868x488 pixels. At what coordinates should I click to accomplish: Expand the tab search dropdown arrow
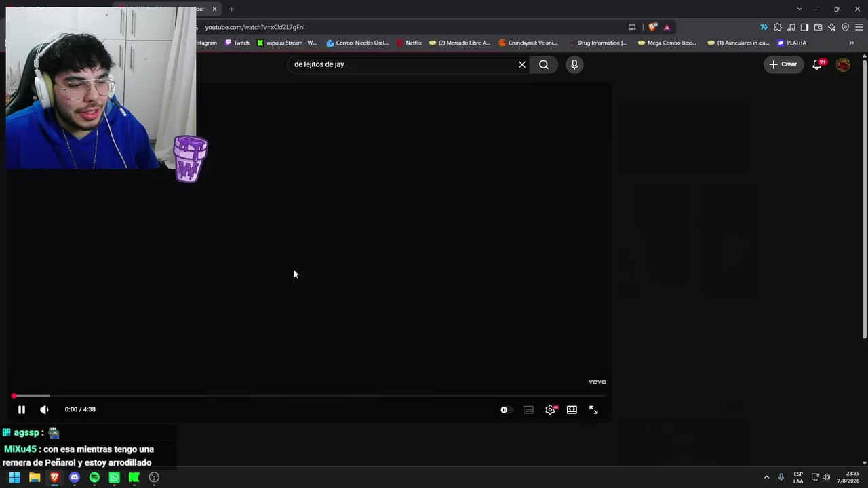pos(800,9)
